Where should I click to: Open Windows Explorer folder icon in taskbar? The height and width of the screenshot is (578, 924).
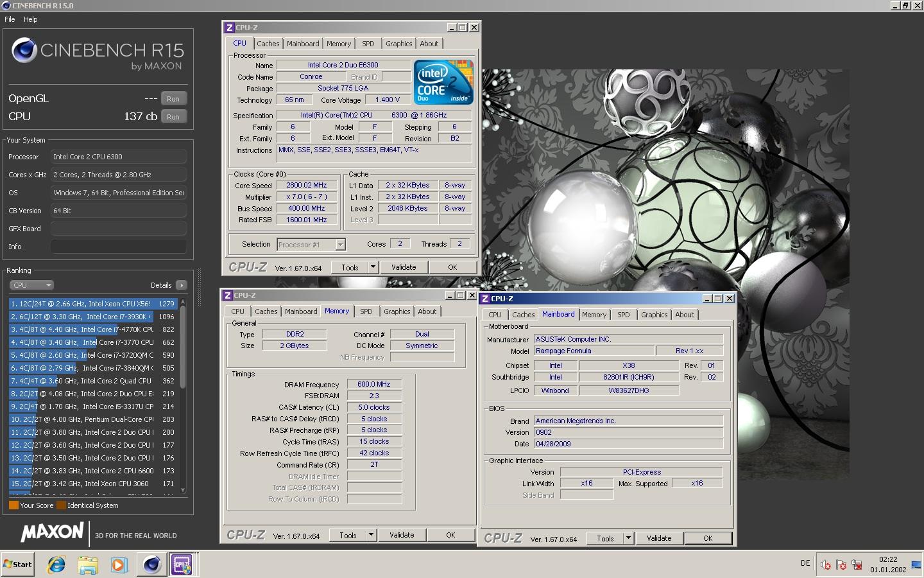[88, 565]
